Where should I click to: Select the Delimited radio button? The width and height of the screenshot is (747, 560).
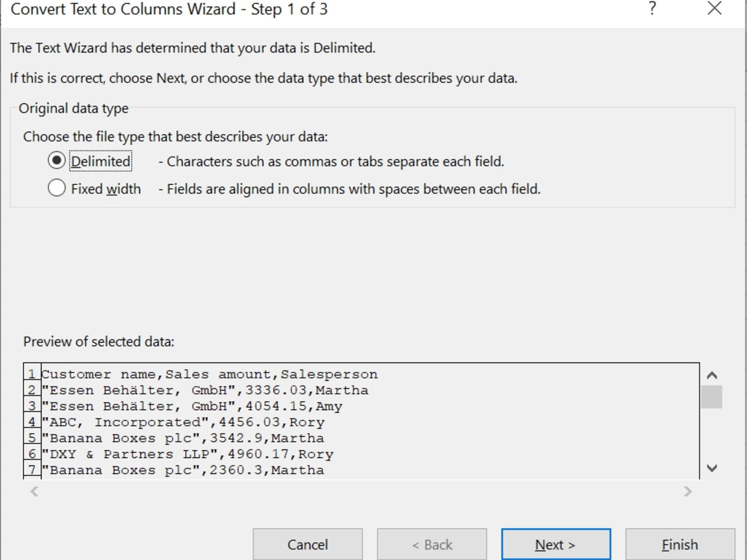click(56, 161)
